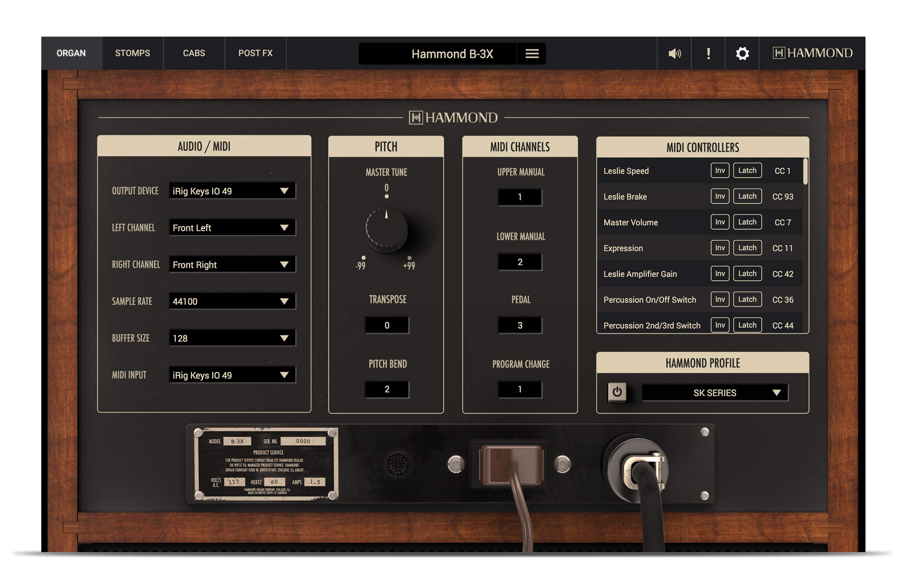The height and width of the screenshot is (588, 906).
Task: Click the volume speaker icon
Action: click(674, 53)
